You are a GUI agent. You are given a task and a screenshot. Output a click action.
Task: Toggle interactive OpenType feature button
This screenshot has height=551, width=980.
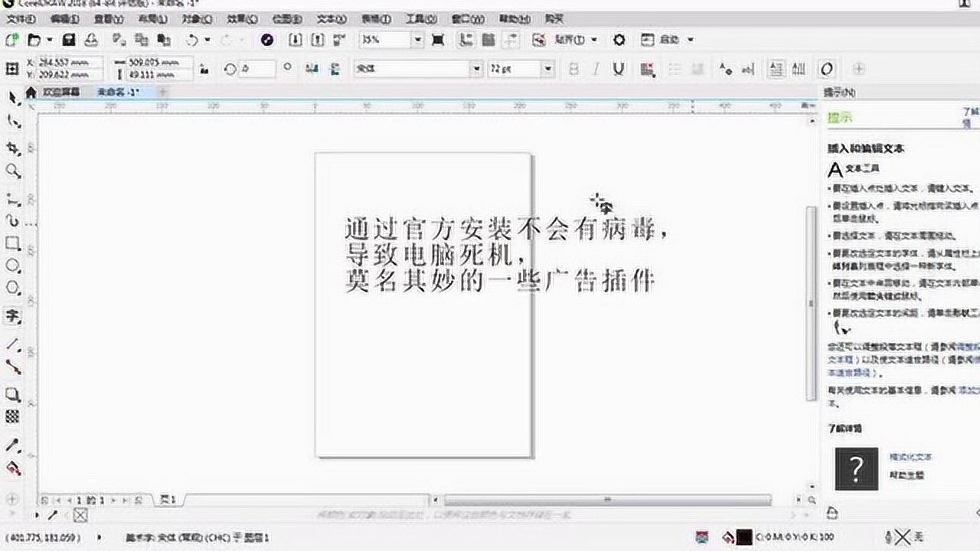click(x=826, y=69)
